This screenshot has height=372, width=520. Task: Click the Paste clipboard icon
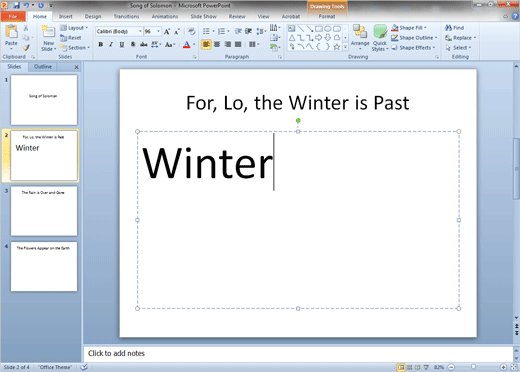click(11, 32)
